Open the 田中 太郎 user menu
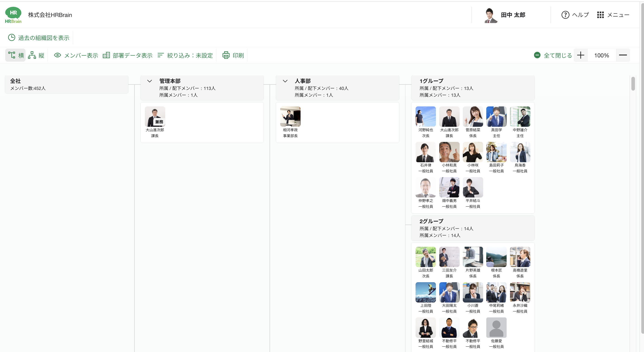This screenshot has height=352, width=644. [505, 15]
